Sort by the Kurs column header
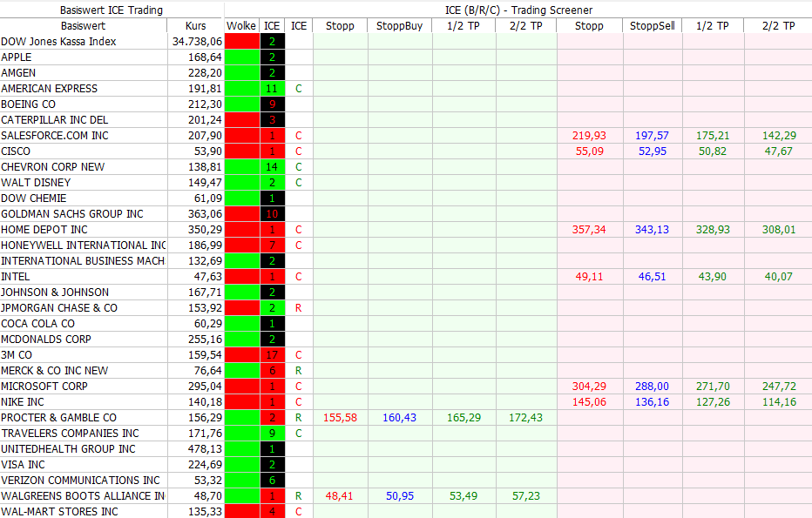This screenshot has height=518, width=812. click(x=196, y=26)
